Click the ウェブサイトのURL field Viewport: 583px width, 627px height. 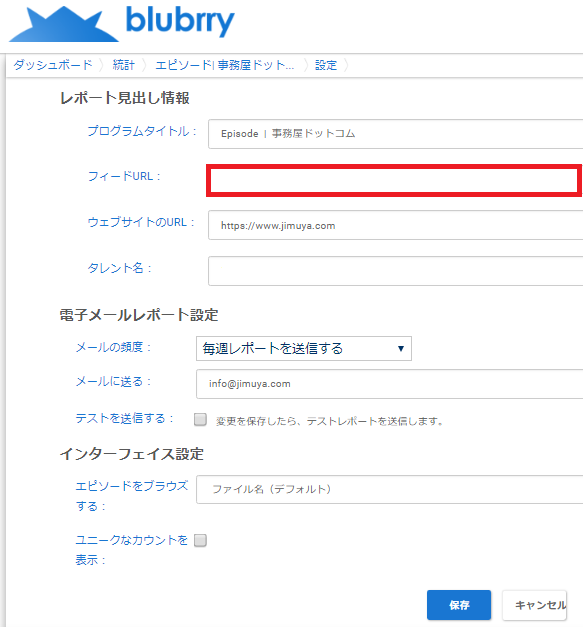click(x=395, y=225)
